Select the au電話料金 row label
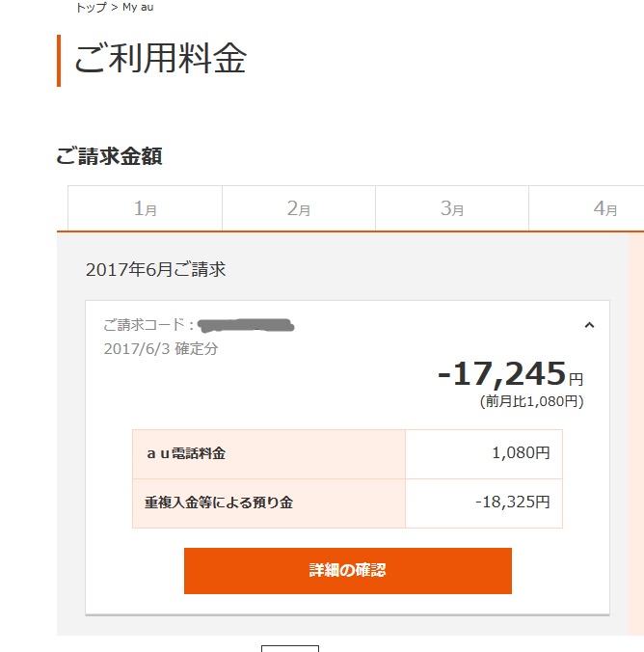This screenshot has height=652, width=644. (x=186, y=453)
